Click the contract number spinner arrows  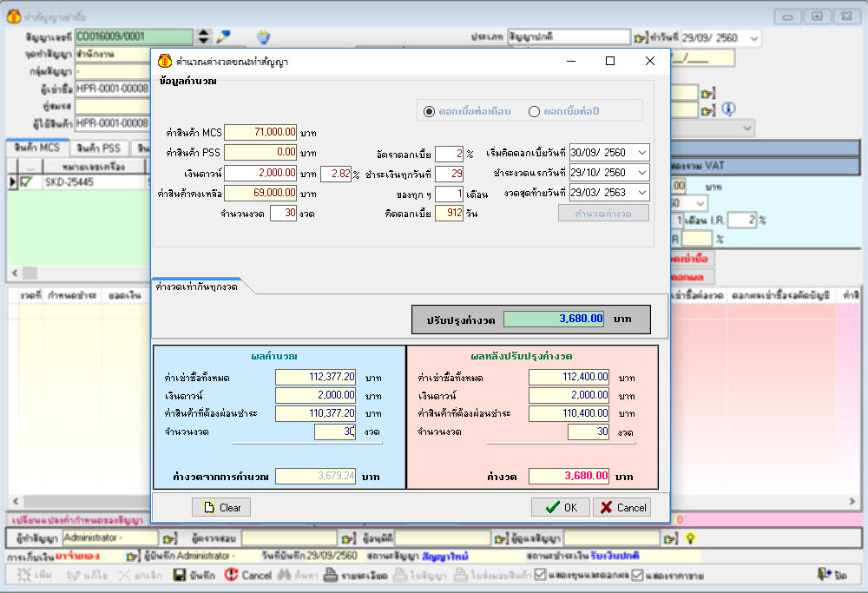coord(204,36)
